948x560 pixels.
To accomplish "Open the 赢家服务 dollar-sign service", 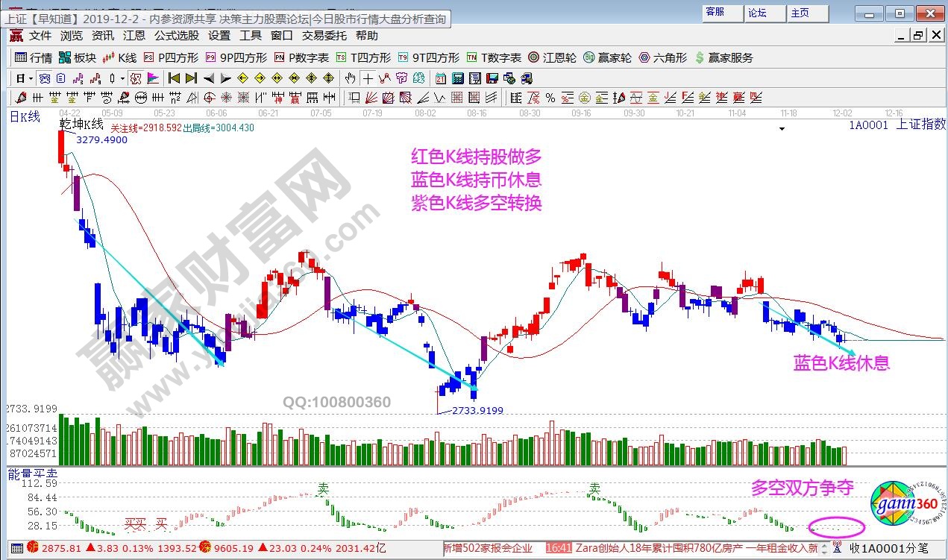I will coord(723,57).
